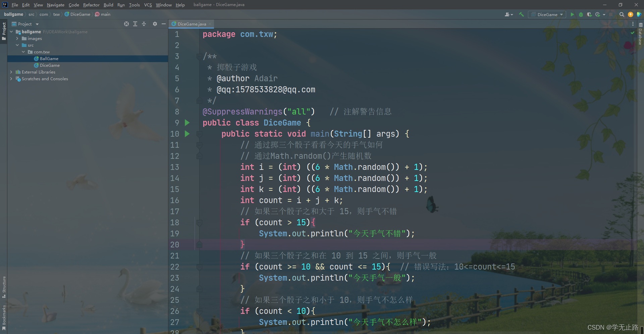This screenshot has width=644, height=334.
Task: Click line number 13 in the gutter
Action: coord(175,167)
